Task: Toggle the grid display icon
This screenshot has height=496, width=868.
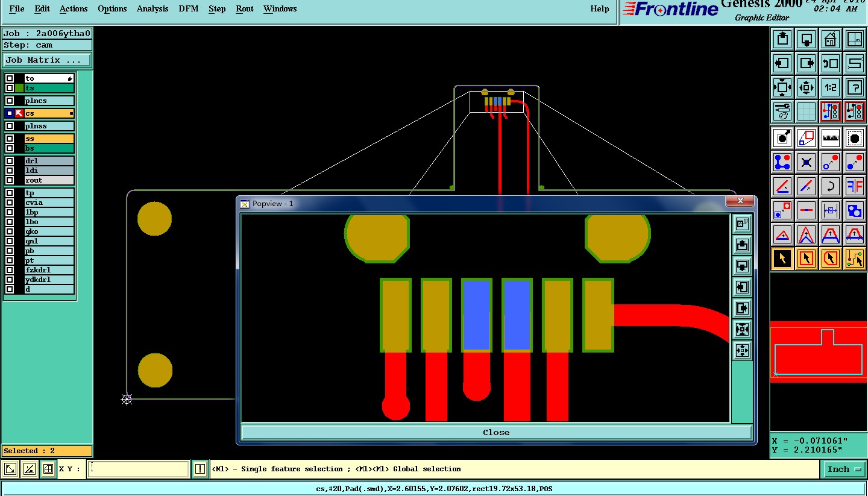Action: pyautogui.click(x=807, y=111)
